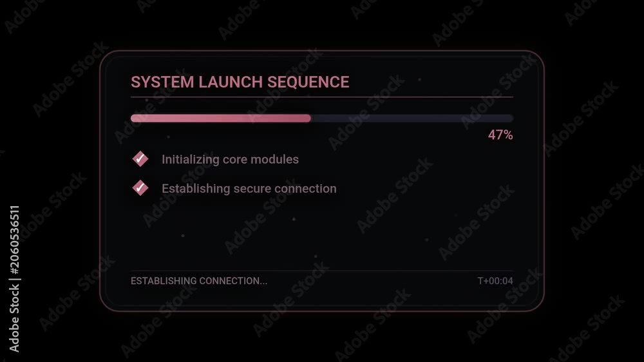Click the thin divider line beneath the title

pyautogui.click(x=321, y=97)
